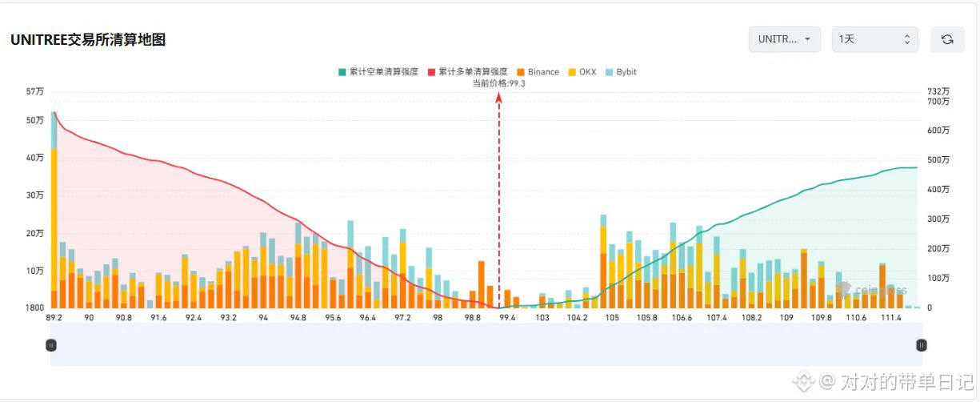The height and width of the screenshot is (402, 980).
Task: Hide the Bybit legend series
Action: pos(621,72)
